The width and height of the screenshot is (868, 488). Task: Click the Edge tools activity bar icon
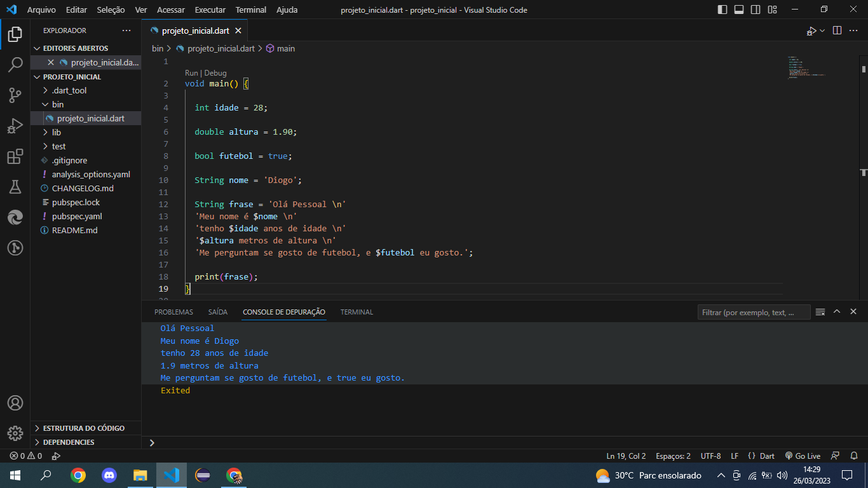point(15,217)
